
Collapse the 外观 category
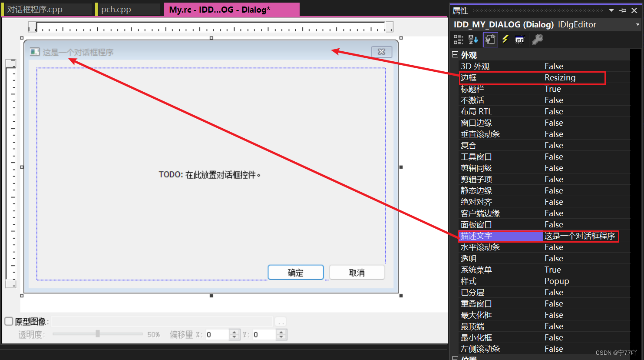455,54
